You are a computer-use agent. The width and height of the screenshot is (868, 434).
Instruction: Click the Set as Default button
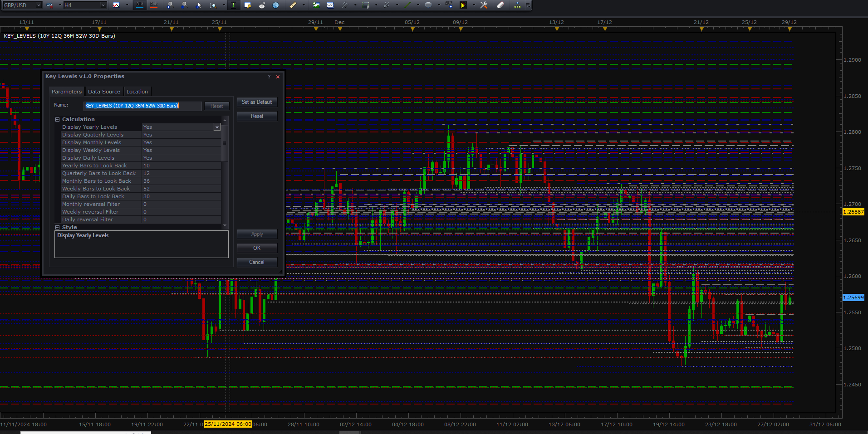[257, 102]
